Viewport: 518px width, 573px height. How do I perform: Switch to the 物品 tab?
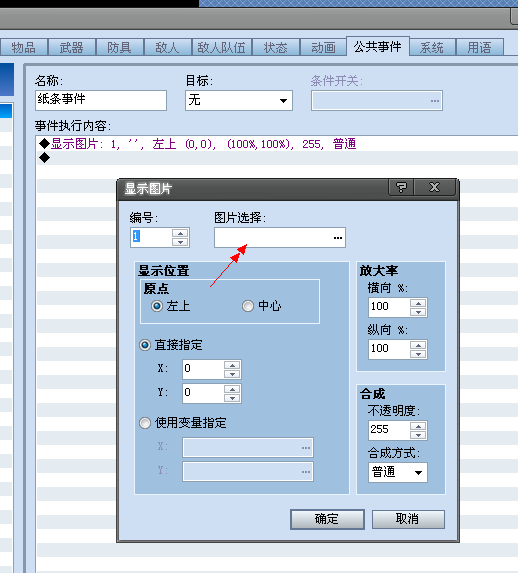[23, 48]
